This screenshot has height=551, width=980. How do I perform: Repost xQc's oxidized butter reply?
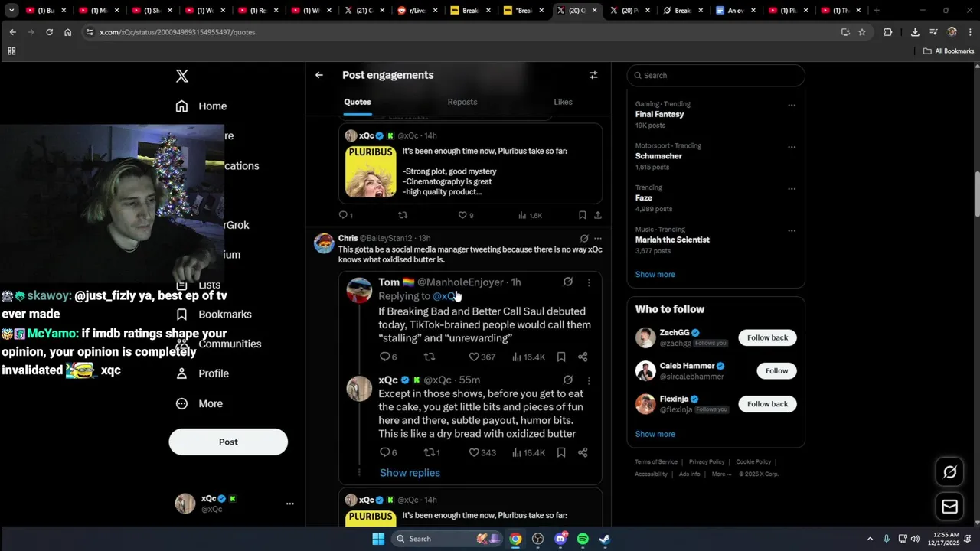click(x=433, y=453)
